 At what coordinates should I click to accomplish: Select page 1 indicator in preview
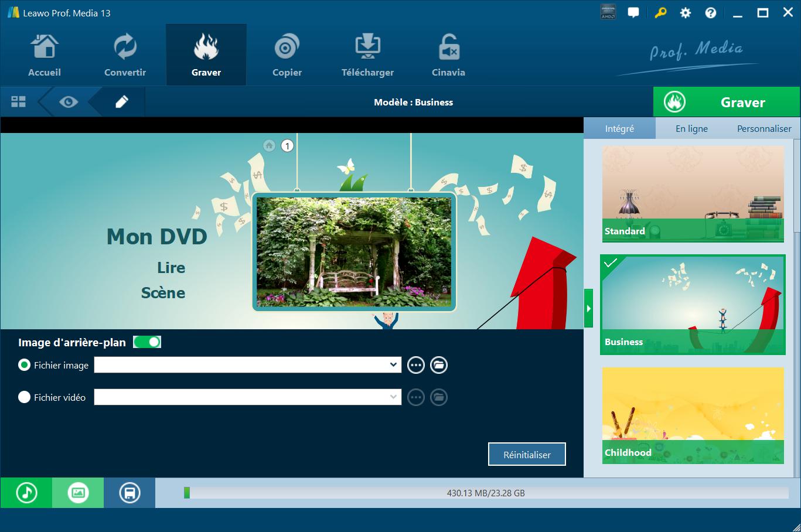[287, 146]
